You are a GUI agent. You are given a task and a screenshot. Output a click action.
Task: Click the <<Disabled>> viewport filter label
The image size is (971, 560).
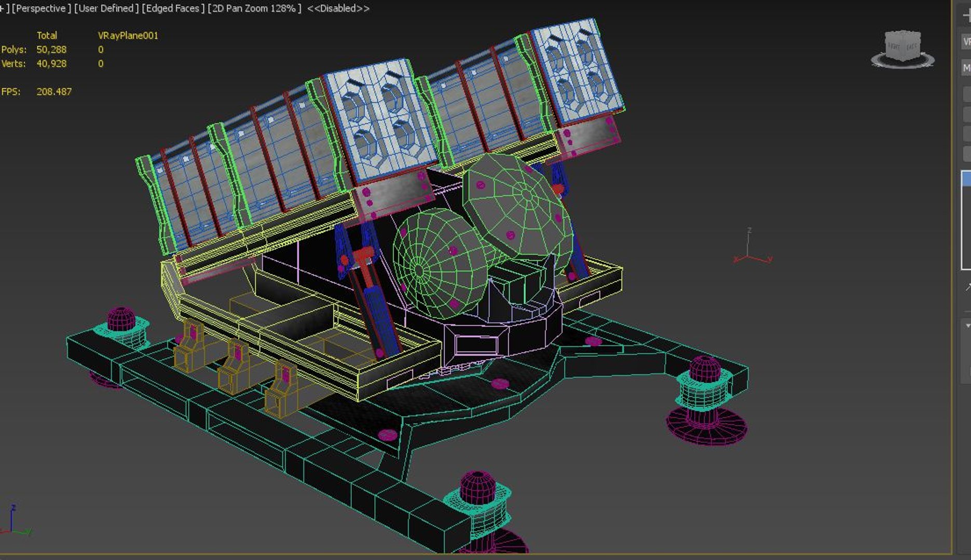point(338,8)
